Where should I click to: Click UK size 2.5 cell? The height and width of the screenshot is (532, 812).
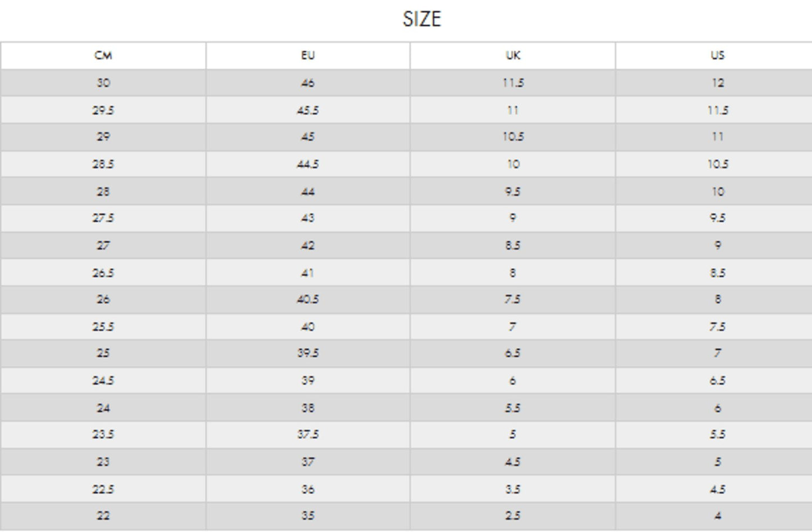(x=512, y=516)
